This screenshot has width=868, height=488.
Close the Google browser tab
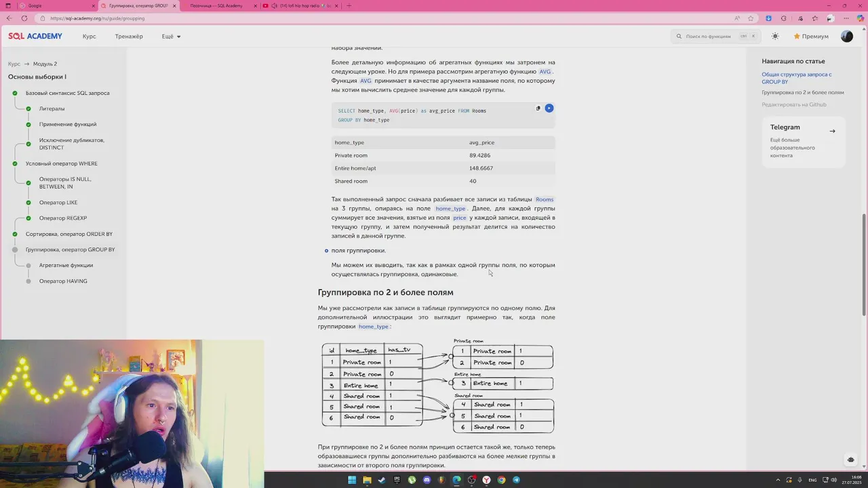(x=94, y=5)
